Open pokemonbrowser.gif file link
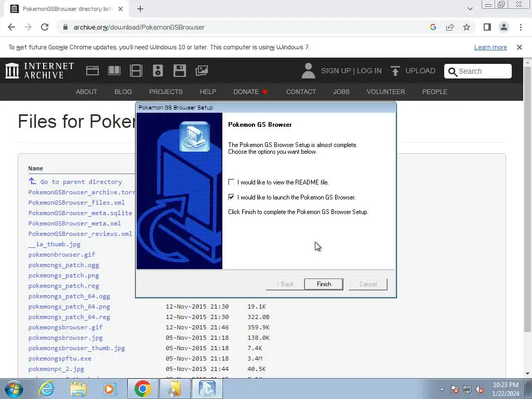 [61, 255]
